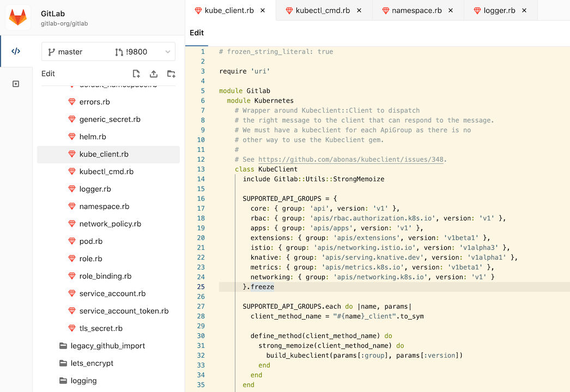
Task: Switch to the kubectl_cmd.rb tab
Action: [x=322, y=10]
